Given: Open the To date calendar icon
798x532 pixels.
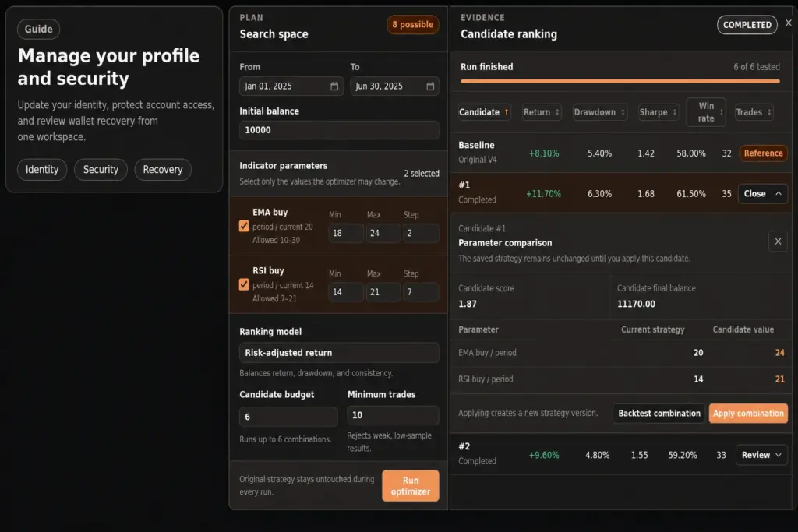Looking at the screenshot, I should [x=430, y=86].
